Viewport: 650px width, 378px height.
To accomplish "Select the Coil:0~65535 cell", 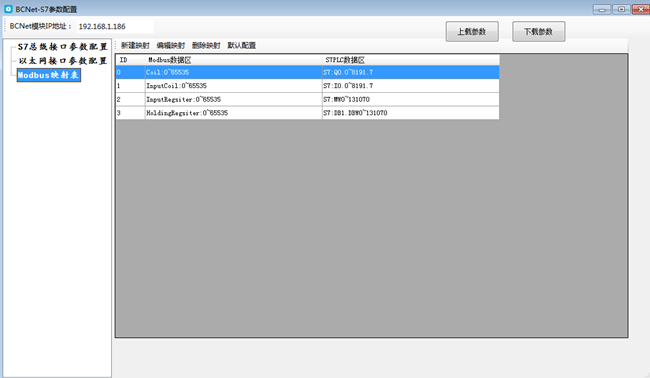I will pyautogui.click(x=234, y=72).
